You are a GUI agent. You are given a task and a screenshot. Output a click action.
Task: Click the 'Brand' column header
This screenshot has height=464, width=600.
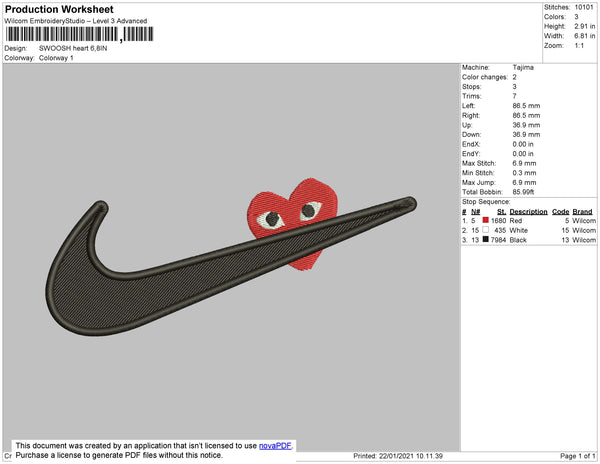(x=582, y=212)
